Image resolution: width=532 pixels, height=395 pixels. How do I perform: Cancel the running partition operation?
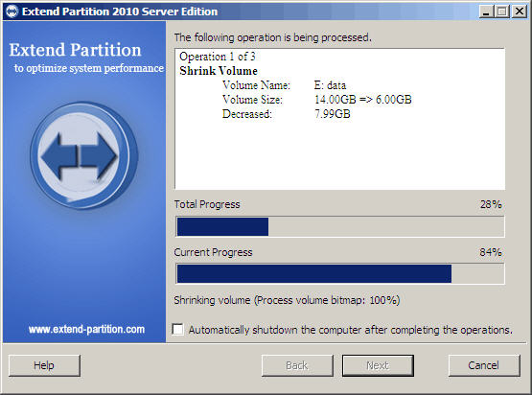[484, 365]
